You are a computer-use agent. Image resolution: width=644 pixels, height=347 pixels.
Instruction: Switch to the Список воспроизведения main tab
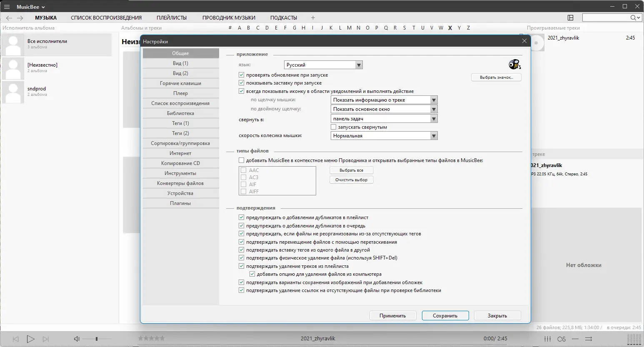tap(106, 18)
